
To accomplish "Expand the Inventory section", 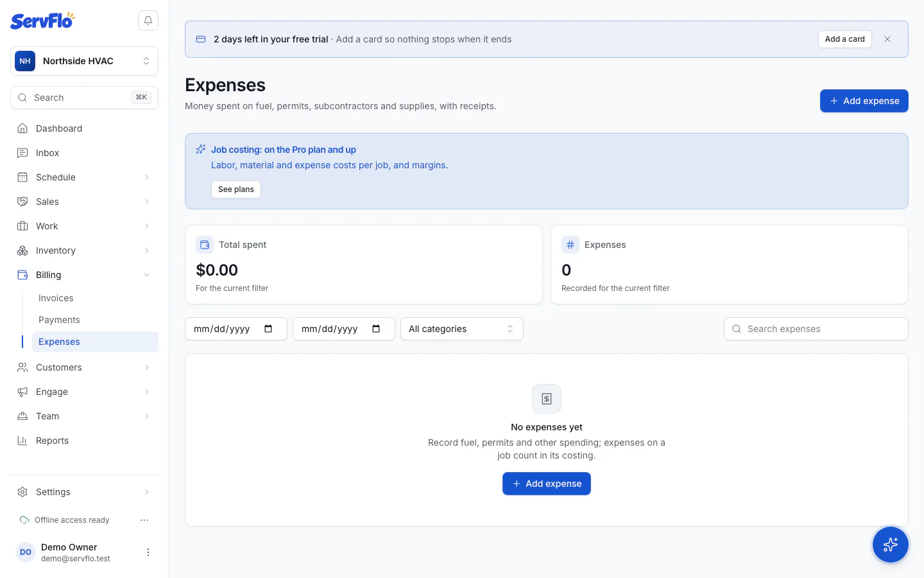I will point(84,250).
